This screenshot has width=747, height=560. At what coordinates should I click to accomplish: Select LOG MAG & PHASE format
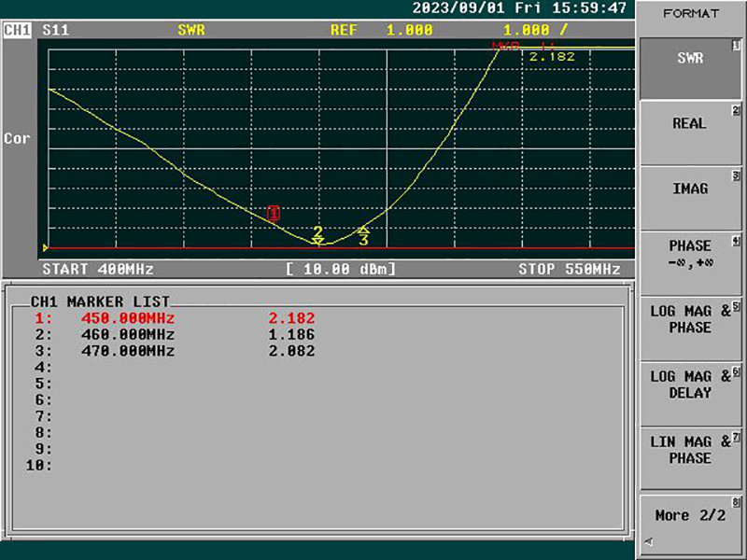pyautogui.click(x=690, y=329)
